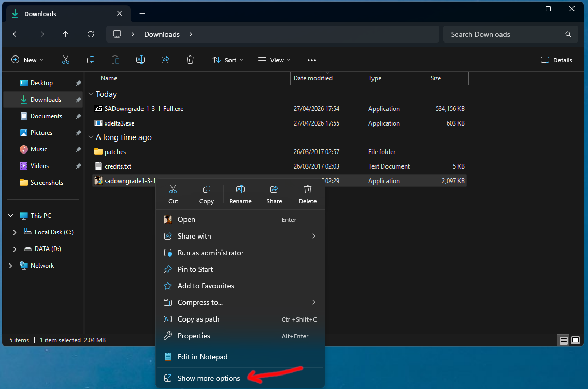Image resolution: width=588 pixels, height=389 pixels.
Task: Expand Local Disk (C:) tree node
Action: point(15,232)
